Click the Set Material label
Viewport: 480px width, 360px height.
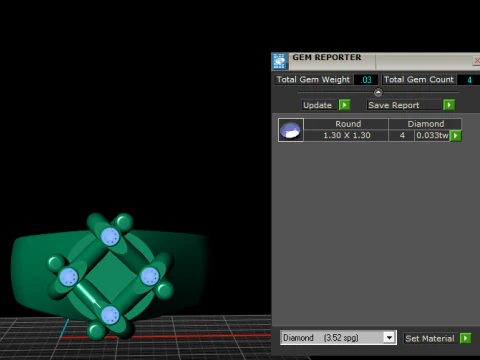(x=430, y=339)
